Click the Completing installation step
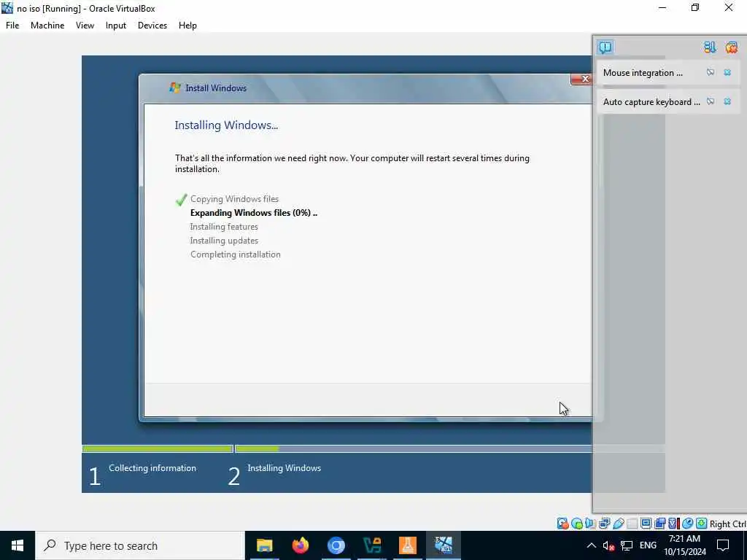Viewport: 747px width, 560px height. tap(236, 254)
